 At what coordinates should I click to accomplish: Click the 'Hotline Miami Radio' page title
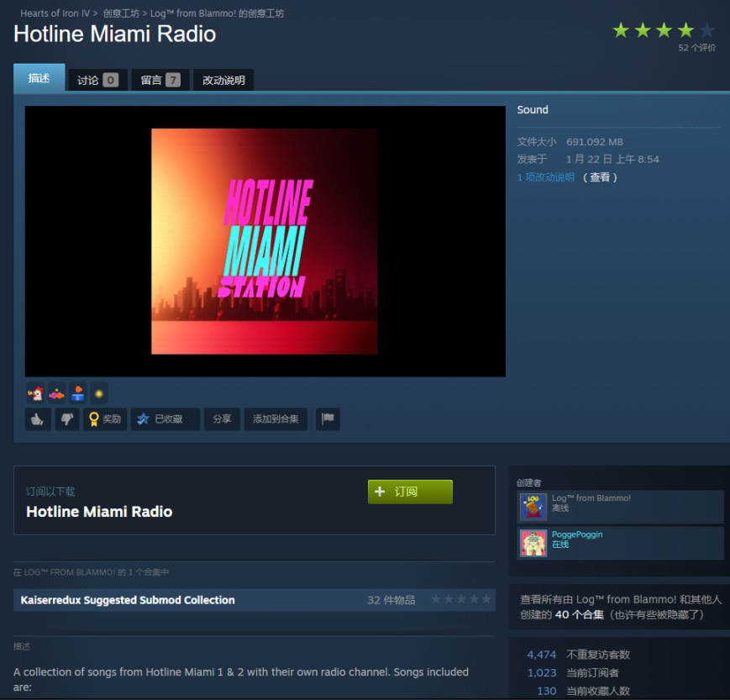(x=114, y=34)
